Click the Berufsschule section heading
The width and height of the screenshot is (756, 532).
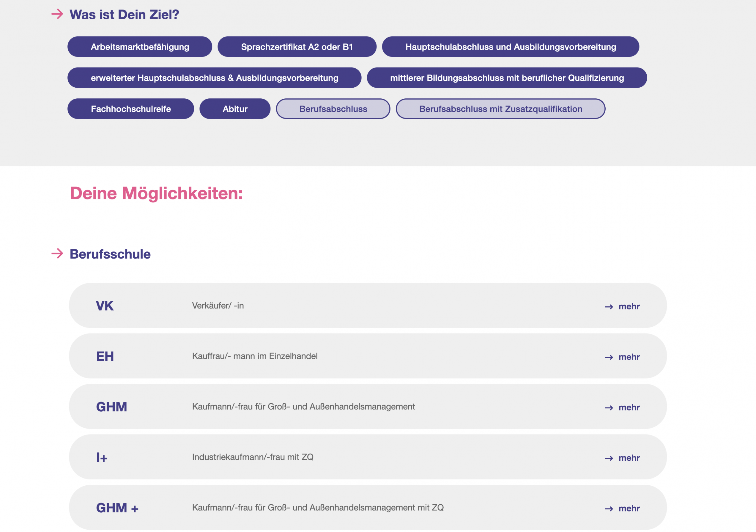110,254
